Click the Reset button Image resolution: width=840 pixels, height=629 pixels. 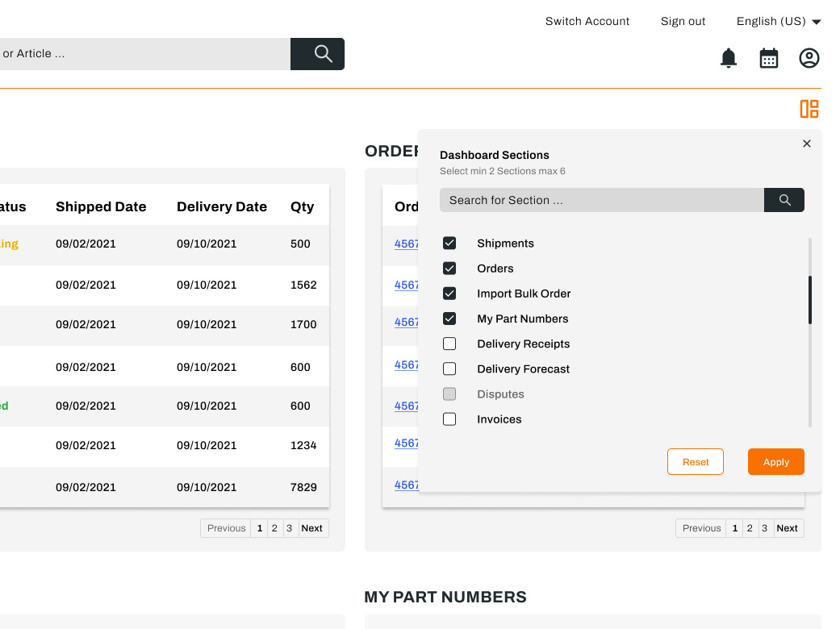coord(696,461)
